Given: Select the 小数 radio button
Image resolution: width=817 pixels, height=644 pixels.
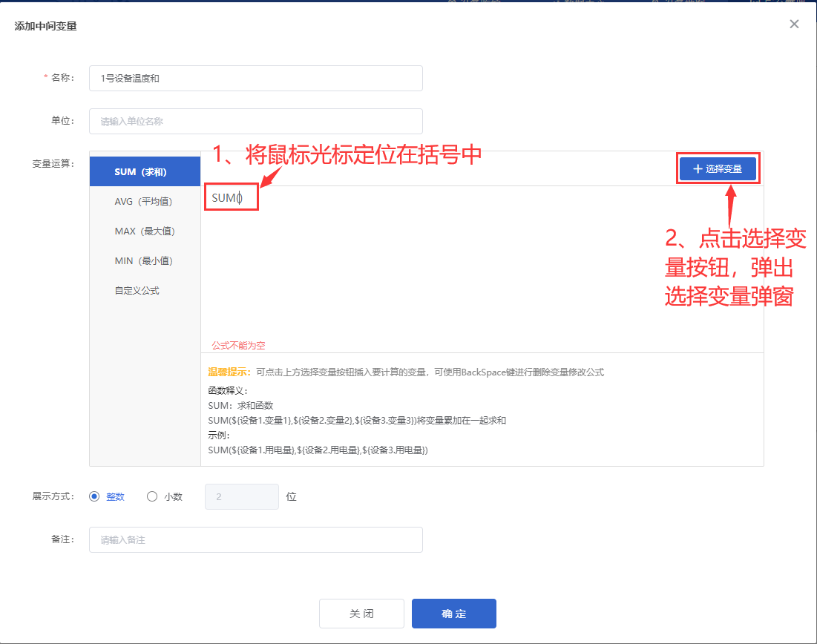Looking at the screenshot, I should [152, 496].
